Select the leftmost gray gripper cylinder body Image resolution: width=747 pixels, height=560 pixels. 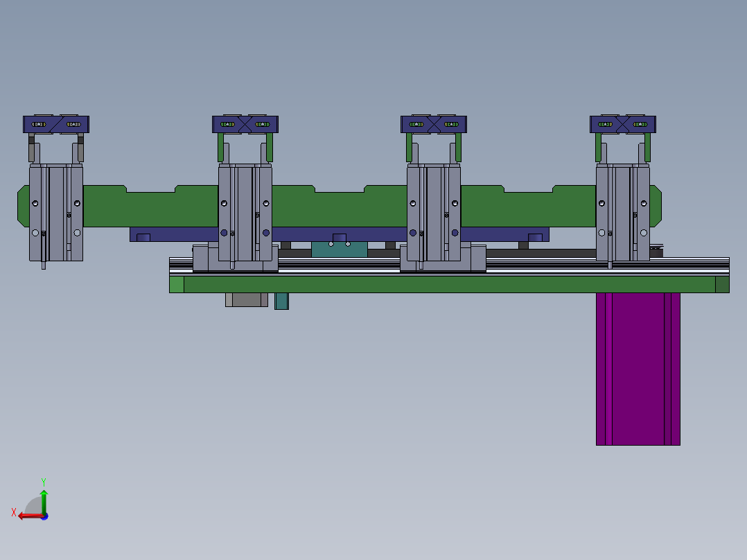click(56, 213)
